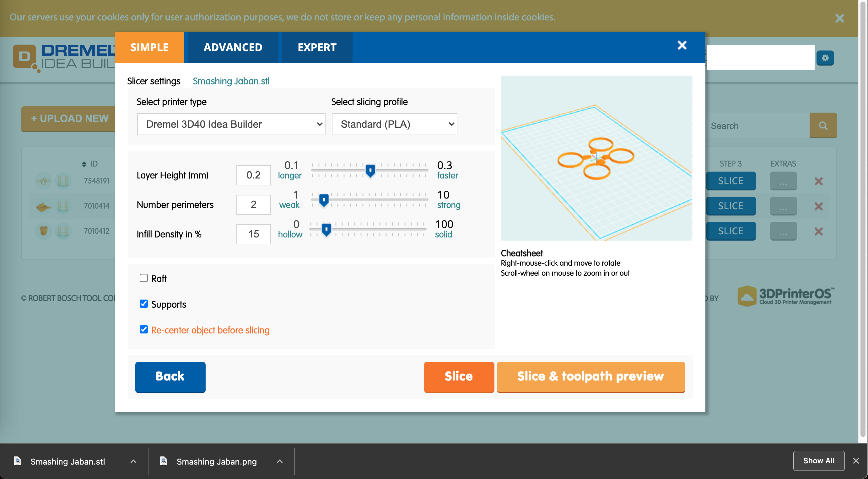Toggle Re-center object before slicing

click(x=143, y=330)
